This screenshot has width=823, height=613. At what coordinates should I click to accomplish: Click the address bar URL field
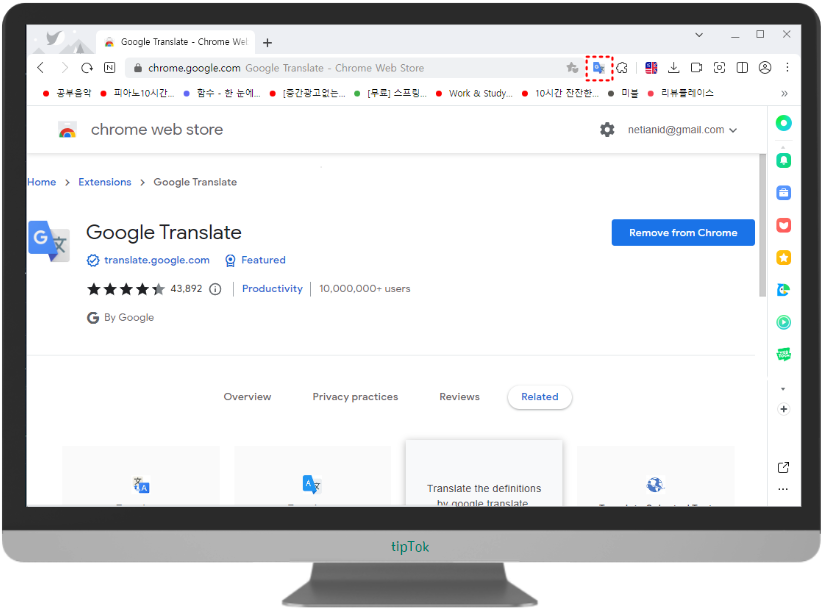pyautogui.click(x=346, y=68)
